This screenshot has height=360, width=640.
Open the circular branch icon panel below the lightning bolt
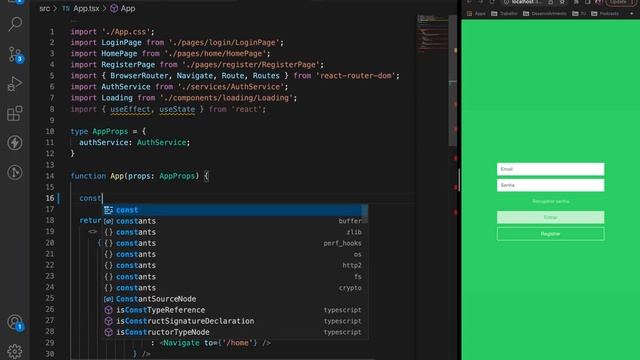(15, 172)
